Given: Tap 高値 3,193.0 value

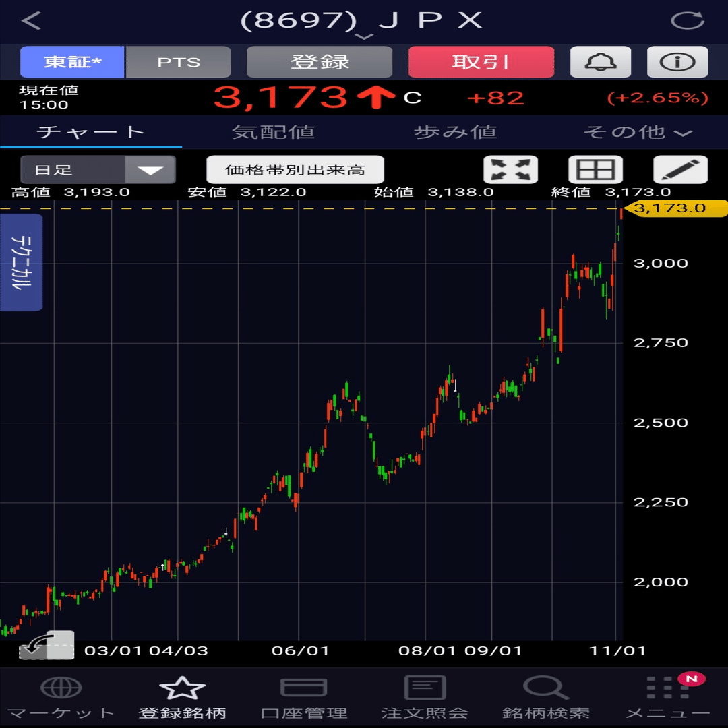Looking at the screenshot, I should [x=96, y=192].
